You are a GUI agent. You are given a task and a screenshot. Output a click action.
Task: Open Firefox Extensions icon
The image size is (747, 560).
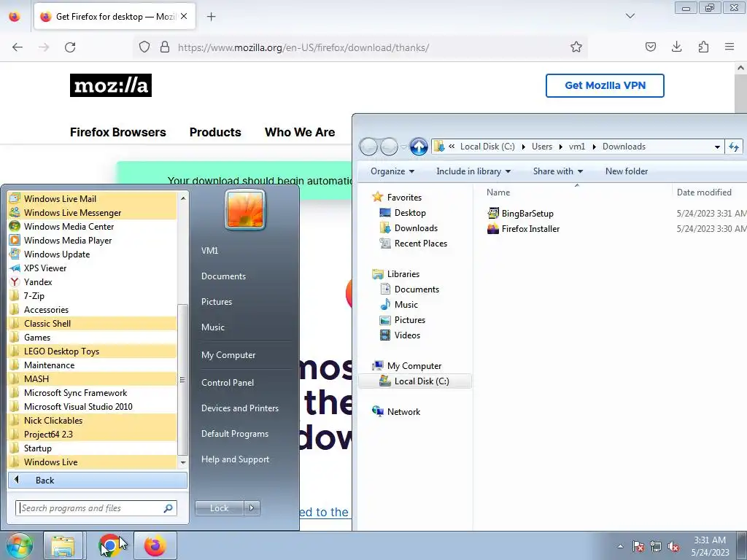pos(703,47)
